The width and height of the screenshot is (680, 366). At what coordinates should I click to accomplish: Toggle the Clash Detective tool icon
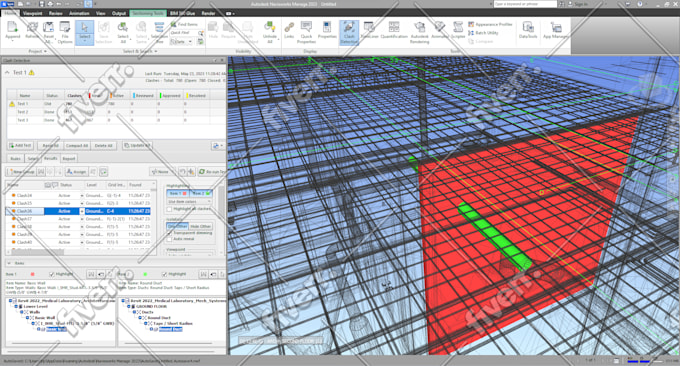[x=349, y=32]
